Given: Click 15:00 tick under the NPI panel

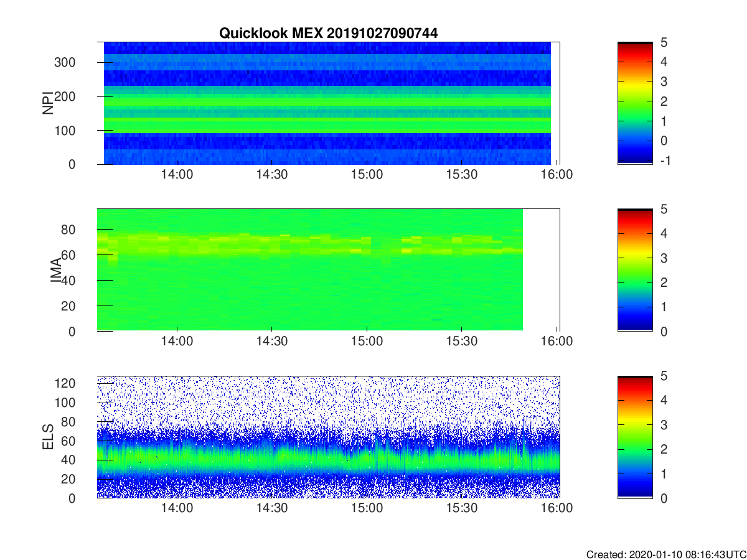Looking at the screenshot, I should tap(367, 175).
